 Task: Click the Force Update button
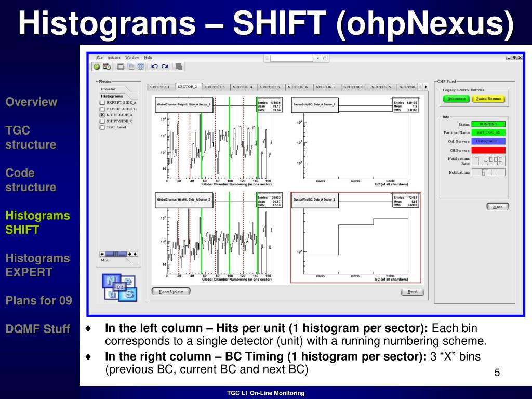click(x=171, y=291)
